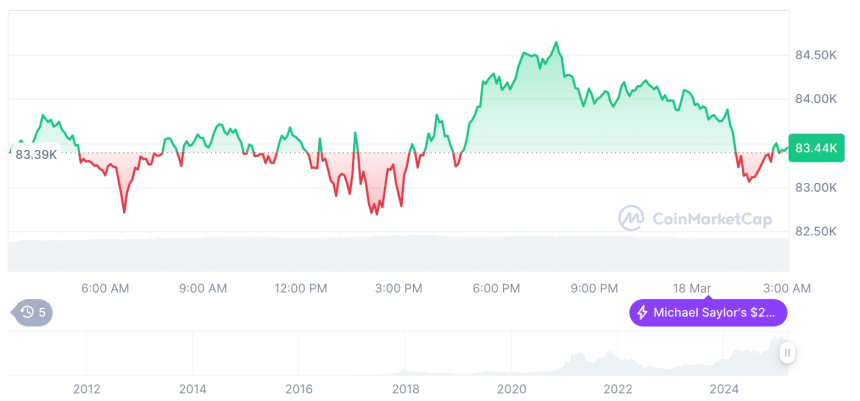
Task: Click the 83.44K current price tag
Action: click(x=817, y=148)
